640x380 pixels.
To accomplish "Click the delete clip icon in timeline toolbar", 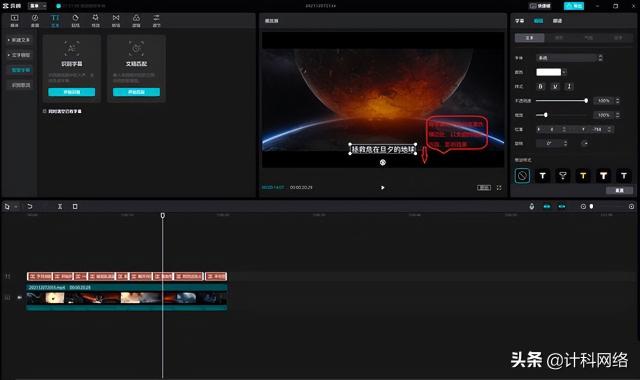I will (x=75, y=206).
